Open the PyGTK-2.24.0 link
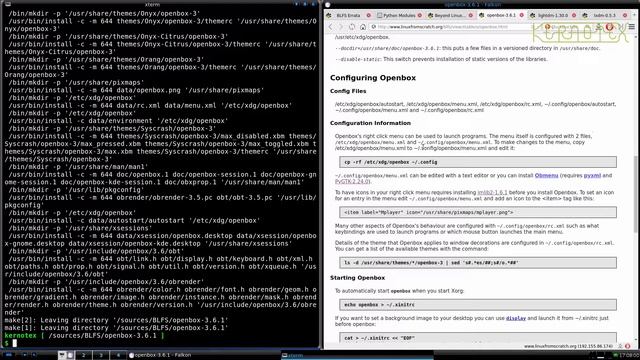 pos(352,181)
